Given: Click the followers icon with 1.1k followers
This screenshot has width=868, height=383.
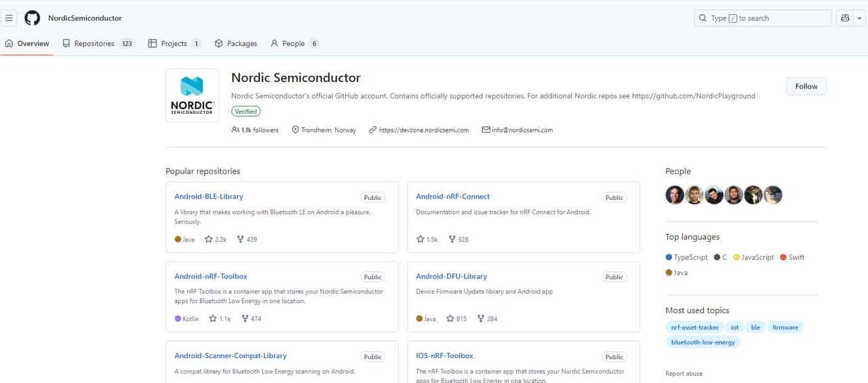Looking at the screenshot, I should click(235, 130).
